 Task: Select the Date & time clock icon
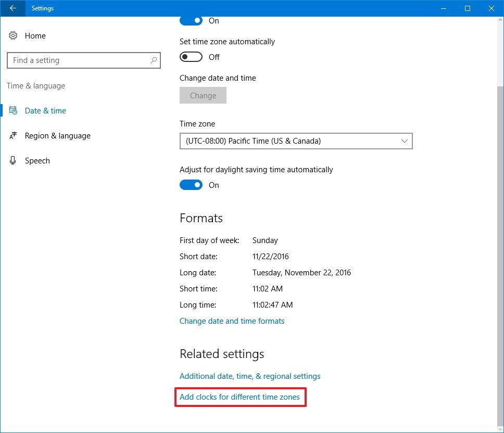tap(14, 110)
